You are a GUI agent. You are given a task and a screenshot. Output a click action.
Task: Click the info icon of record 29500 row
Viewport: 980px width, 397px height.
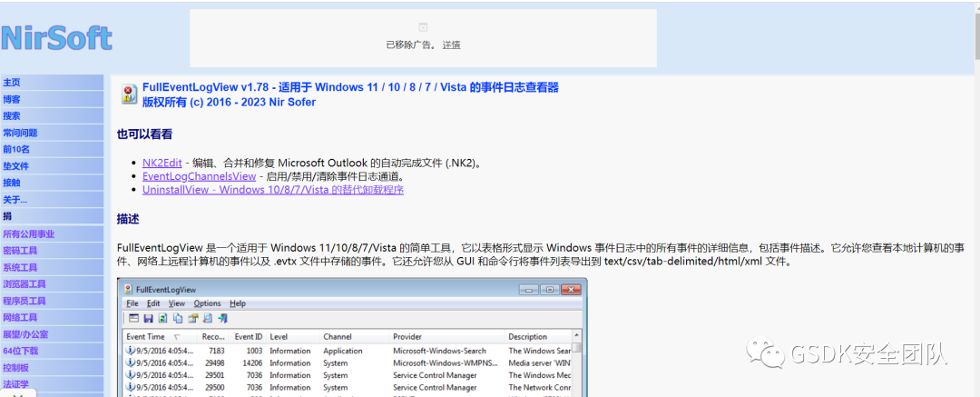130,387
